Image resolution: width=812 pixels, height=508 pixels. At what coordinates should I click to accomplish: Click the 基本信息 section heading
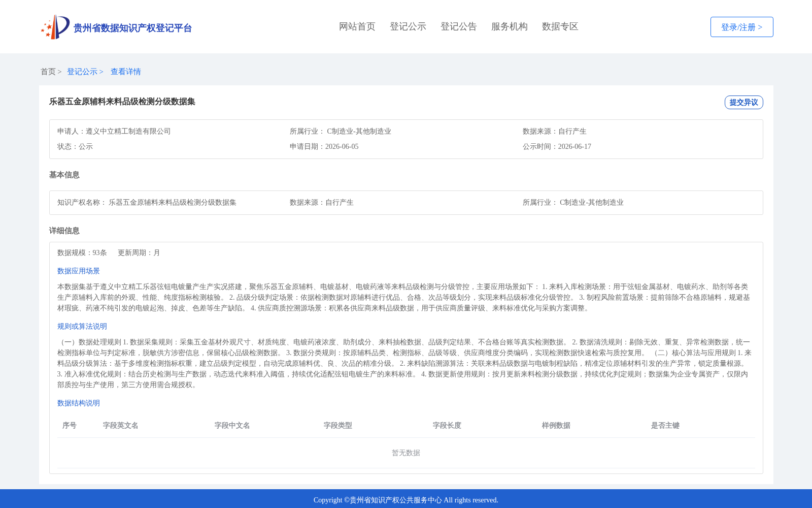[x=64, y=175]
